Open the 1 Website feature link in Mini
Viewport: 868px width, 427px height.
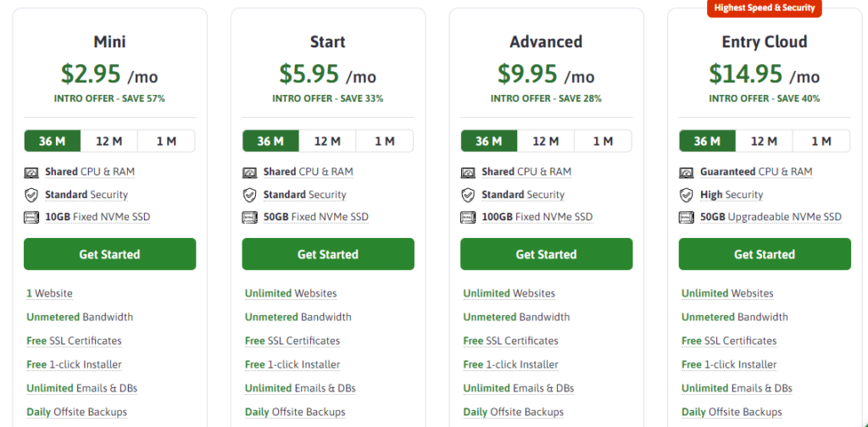click(x=49, y=293)
